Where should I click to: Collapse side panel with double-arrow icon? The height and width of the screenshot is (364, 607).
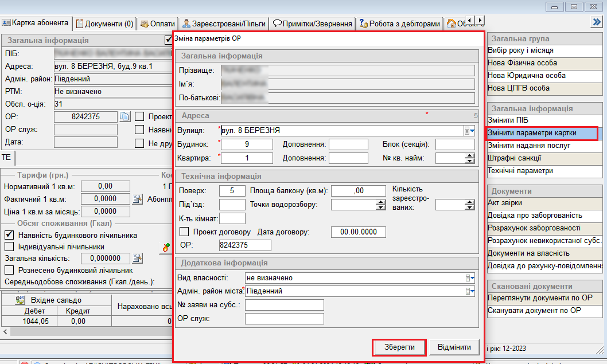click(x=596, y=22)
